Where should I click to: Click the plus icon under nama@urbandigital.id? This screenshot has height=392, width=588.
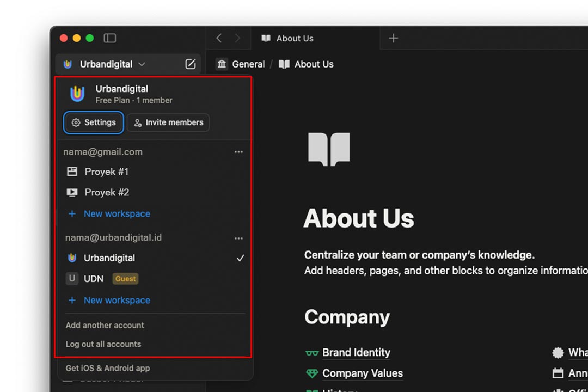72,300
